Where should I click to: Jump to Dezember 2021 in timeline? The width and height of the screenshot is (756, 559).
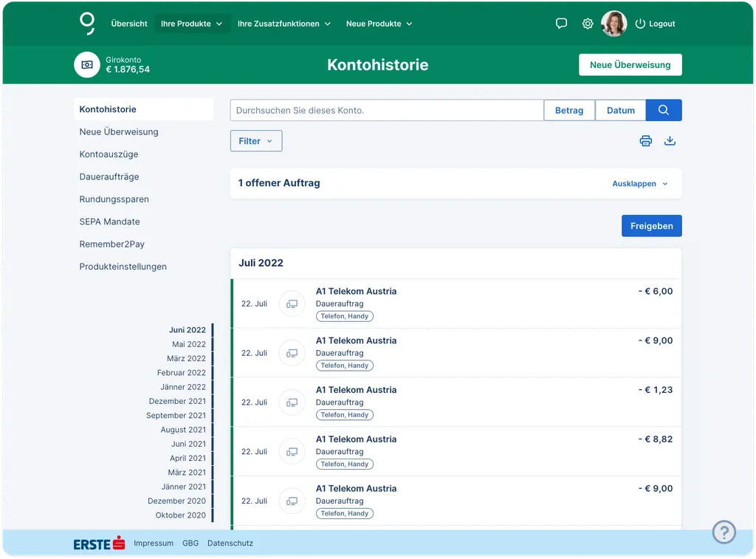(x=177, y=401)
